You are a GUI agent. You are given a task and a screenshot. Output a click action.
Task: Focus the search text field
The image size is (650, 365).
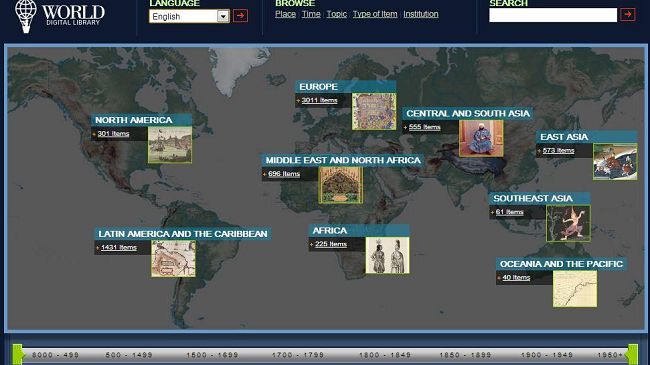553,15
